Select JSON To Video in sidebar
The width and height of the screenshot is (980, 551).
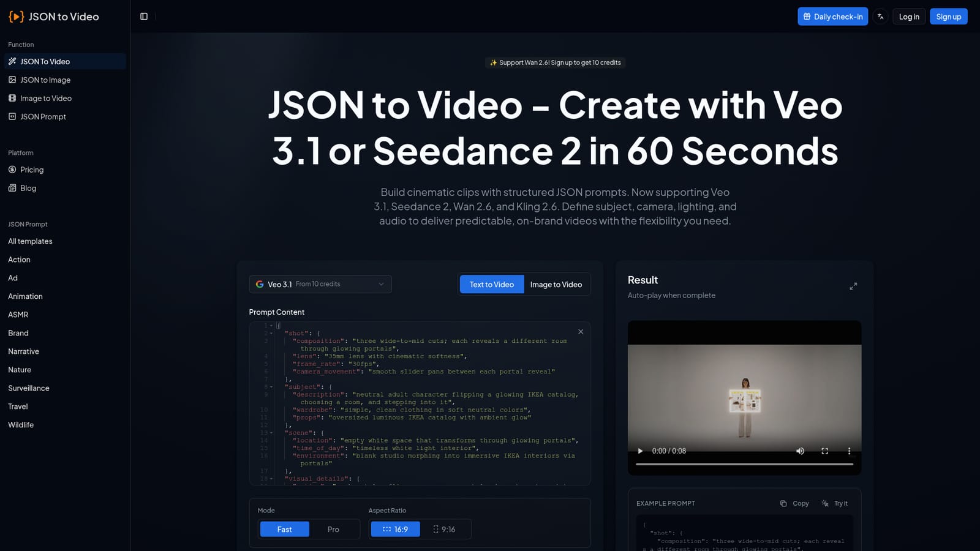tap(65, 61)
